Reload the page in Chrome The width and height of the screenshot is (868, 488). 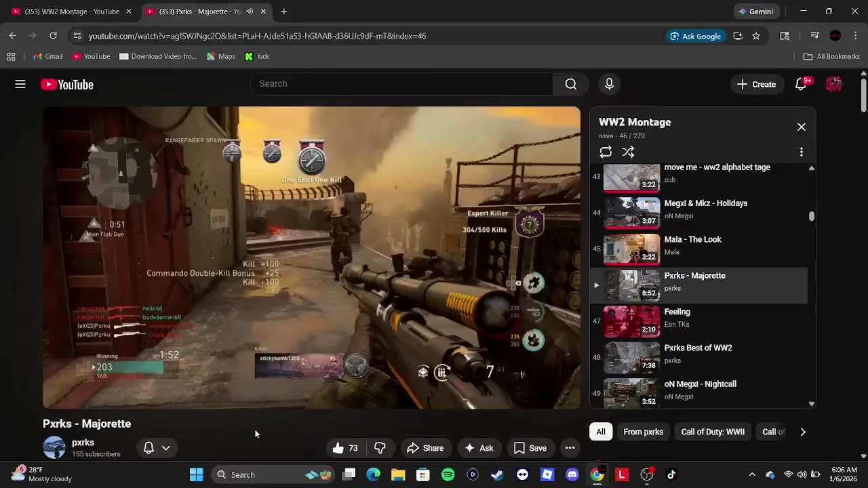[x=53, y=36]
